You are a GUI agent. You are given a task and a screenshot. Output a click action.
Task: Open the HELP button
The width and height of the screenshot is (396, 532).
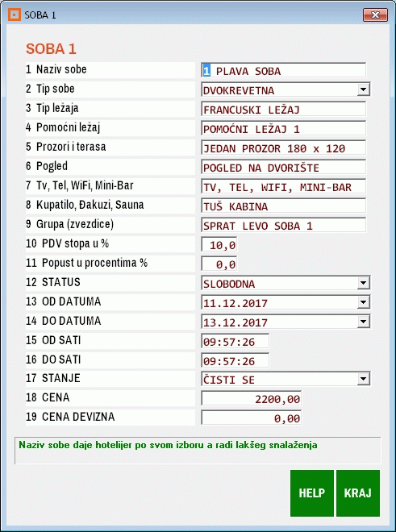(x=312, y=493)
